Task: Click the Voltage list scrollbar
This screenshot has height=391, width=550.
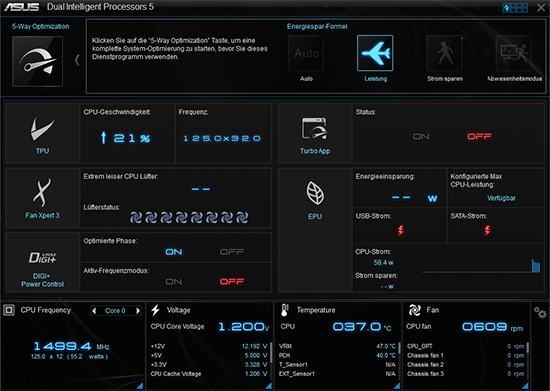Action: point(271,361)
